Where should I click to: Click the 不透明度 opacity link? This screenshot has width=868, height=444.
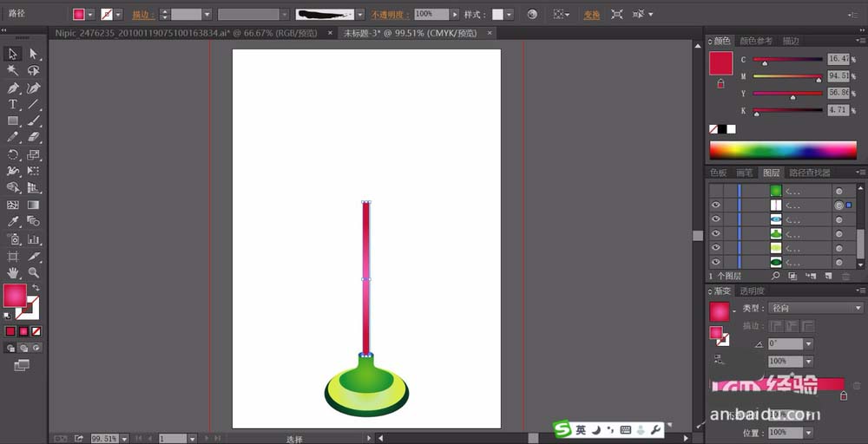(x=391, y=15)
